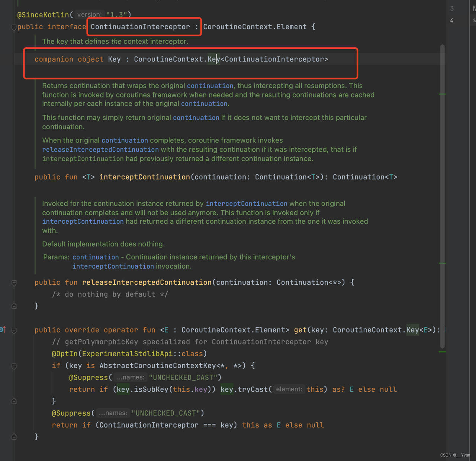Screen dimensions: 476x461
Task: Click the 'element:' inlay hint
Action: click(289, 389)
